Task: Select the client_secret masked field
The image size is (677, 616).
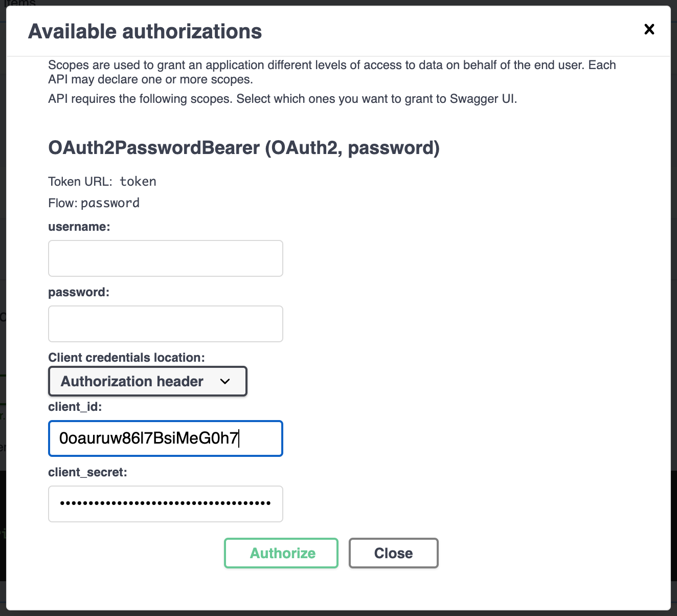Action: pyautogui.click(x=165, y=504)
